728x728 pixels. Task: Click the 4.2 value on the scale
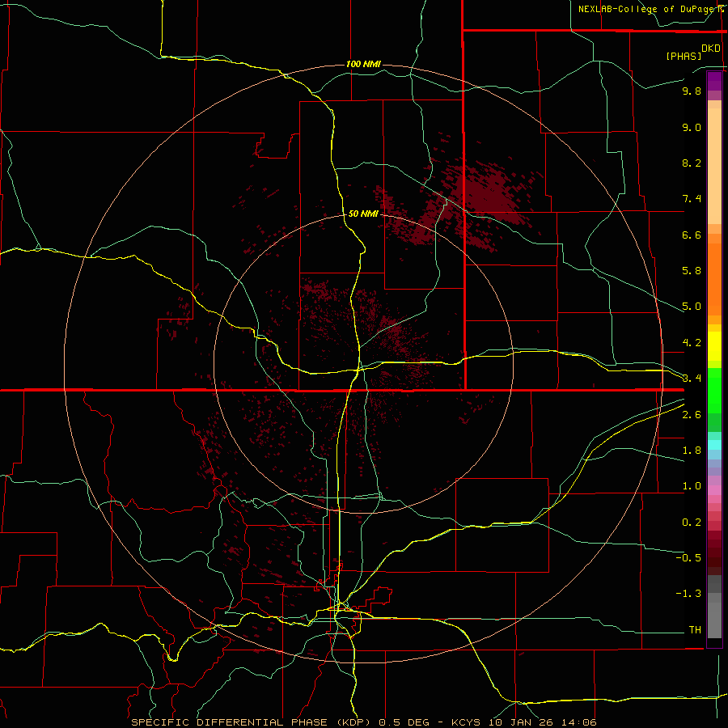coord(692,343)
